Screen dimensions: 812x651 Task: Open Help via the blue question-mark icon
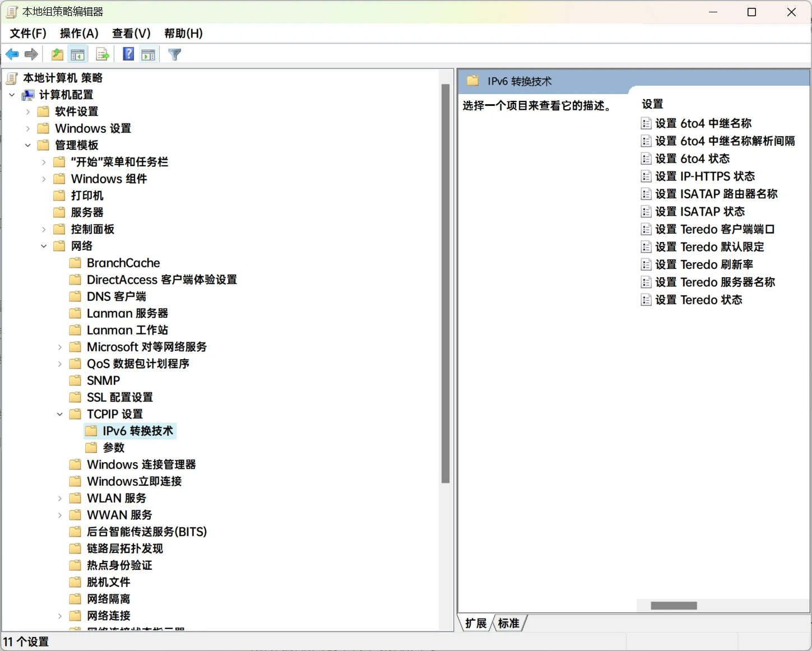click(x=128, y=54)
